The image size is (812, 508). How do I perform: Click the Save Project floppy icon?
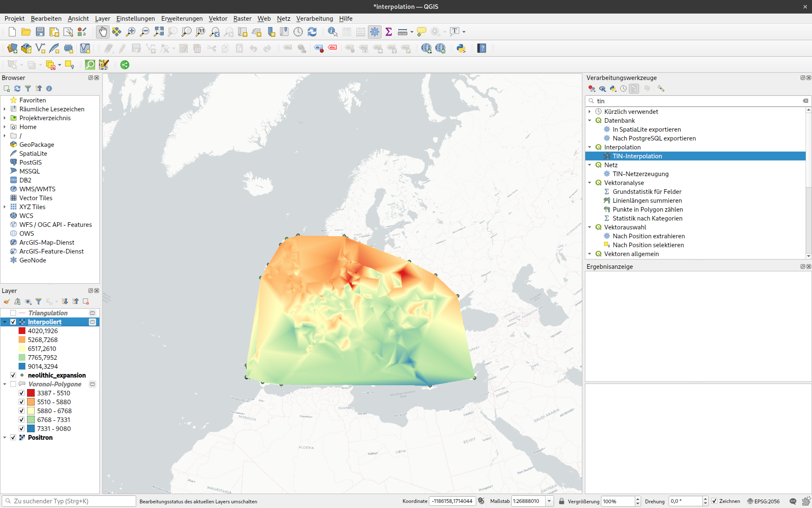point(40,32)
